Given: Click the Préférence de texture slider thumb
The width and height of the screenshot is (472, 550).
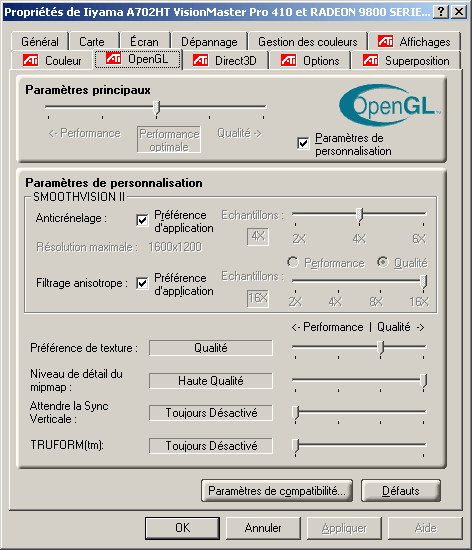Looking at the screenshot, I should point(380,348).
